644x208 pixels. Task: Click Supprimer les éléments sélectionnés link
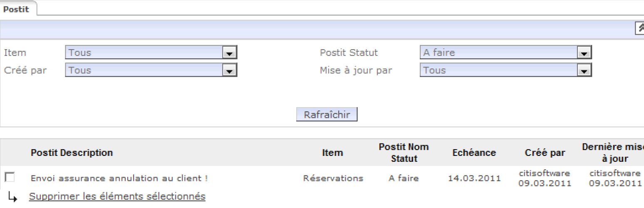point(117,196)
